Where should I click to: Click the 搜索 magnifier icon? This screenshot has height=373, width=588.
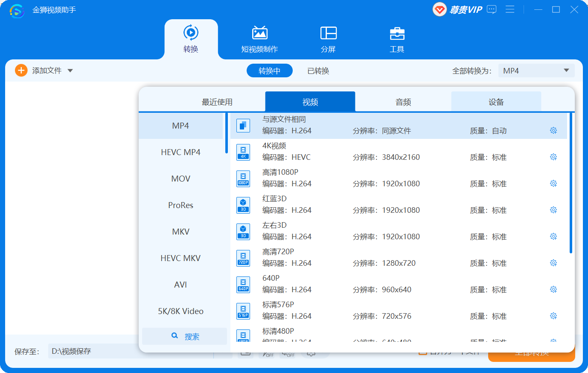coord(175,336)
